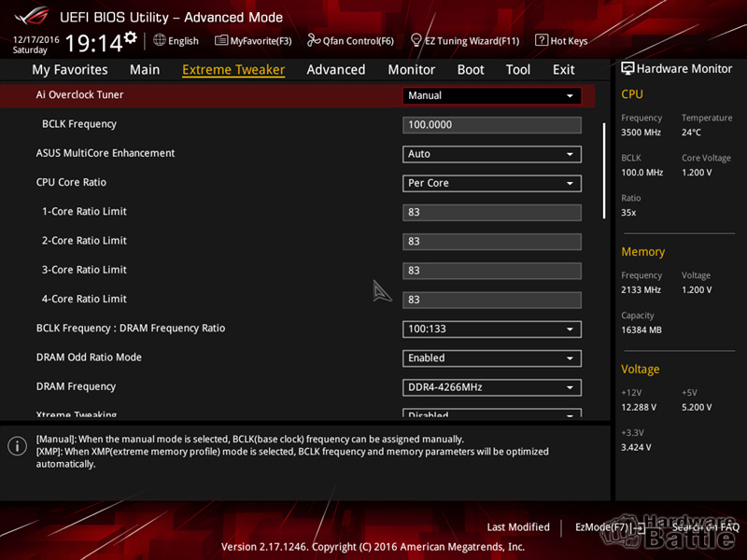Click the Hot Keys question mark icon

click(542, 40)
